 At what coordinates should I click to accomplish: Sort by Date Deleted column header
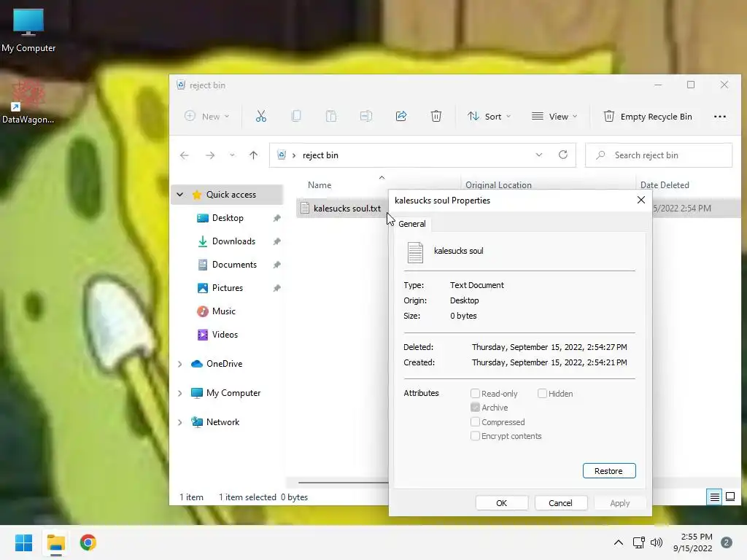(665, 185)
